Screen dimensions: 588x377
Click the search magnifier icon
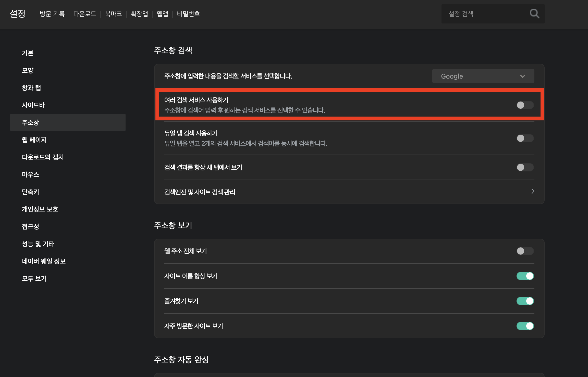(534, 14)
